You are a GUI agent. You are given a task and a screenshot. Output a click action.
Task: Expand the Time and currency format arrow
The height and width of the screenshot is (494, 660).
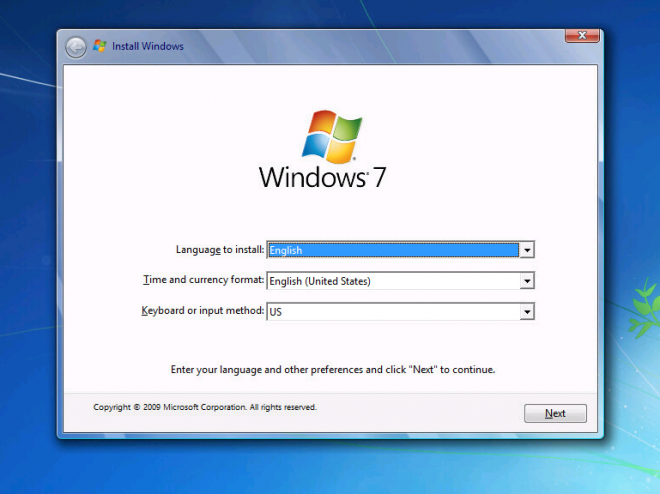tap(527, 281)
